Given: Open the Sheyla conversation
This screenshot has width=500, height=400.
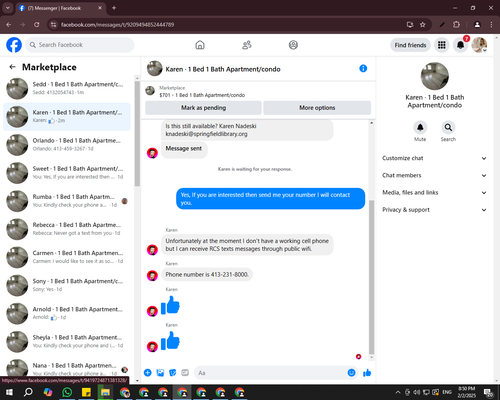Looking at the screenshot, I should (x=67, y=341).
